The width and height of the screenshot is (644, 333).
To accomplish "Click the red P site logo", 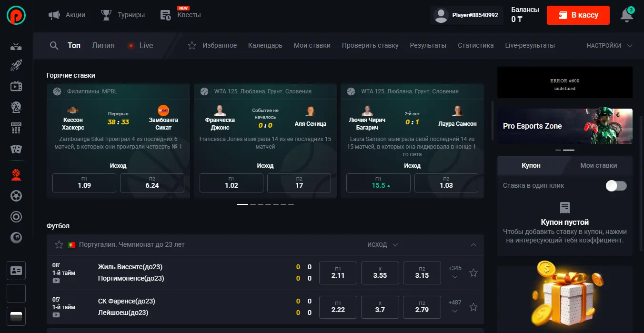I will coord(16,15).
